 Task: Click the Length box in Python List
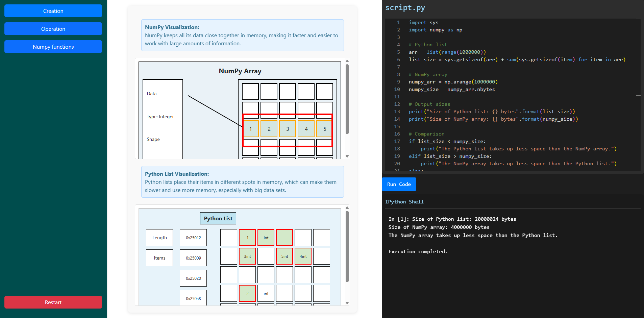(159, 238)
